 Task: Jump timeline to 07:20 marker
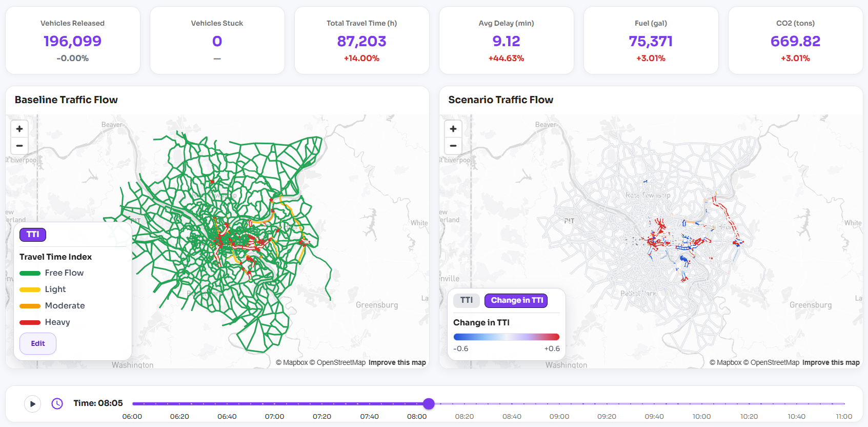coord(322,416)
